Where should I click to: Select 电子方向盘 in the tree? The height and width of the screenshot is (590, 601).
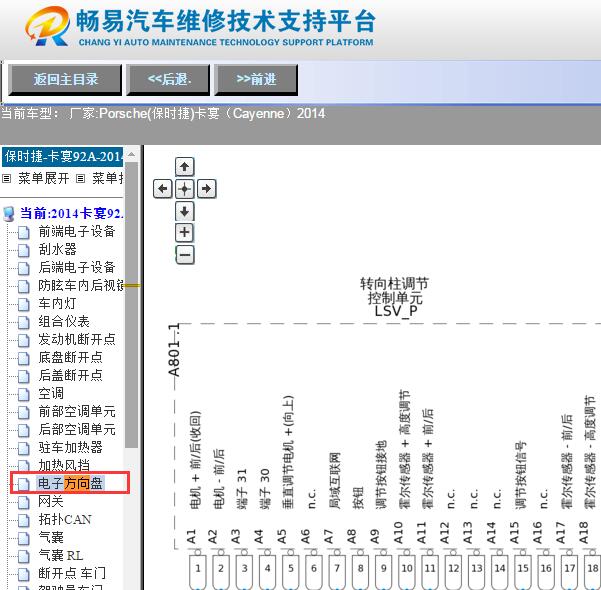point(70,483)
